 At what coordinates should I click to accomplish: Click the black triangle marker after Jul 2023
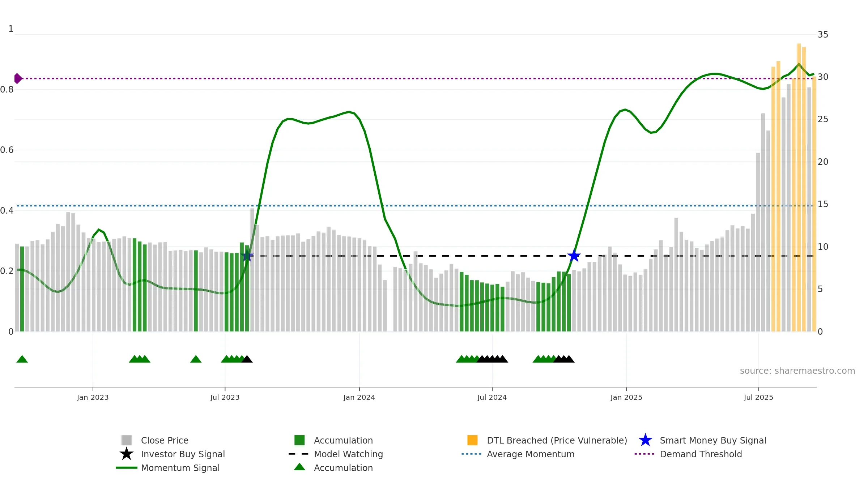click(247, 359)
